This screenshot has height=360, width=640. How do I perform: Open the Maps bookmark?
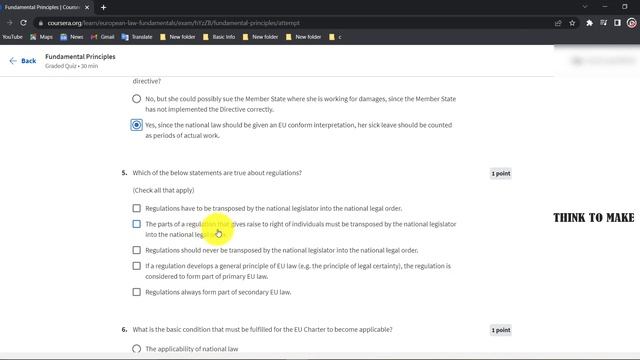[42, 37]
